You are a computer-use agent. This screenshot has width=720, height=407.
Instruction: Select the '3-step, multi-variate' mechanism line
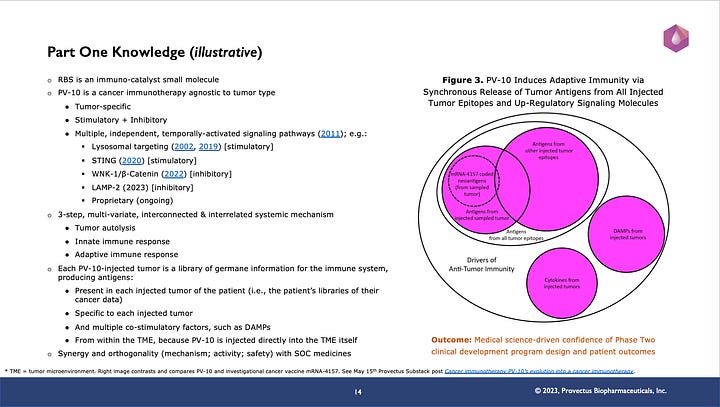click(196, 215)
